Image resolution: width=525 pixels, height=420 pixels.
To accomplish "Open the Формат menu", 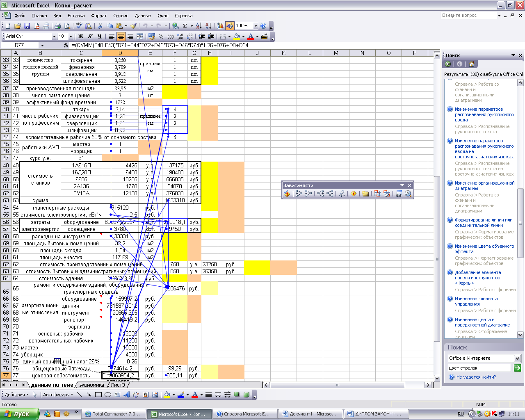I will [x=99, y=16].
